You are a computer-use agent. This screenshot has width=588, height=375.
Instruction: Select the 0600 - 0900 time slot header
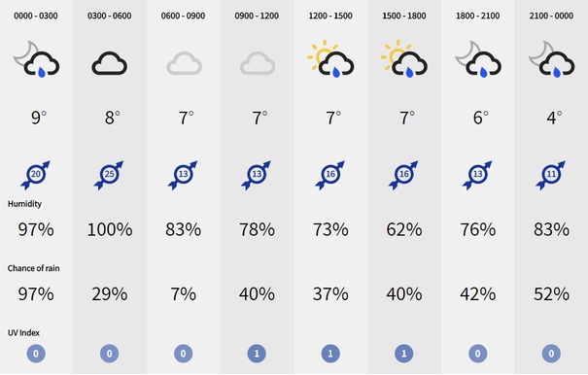[x=183, y=16]
